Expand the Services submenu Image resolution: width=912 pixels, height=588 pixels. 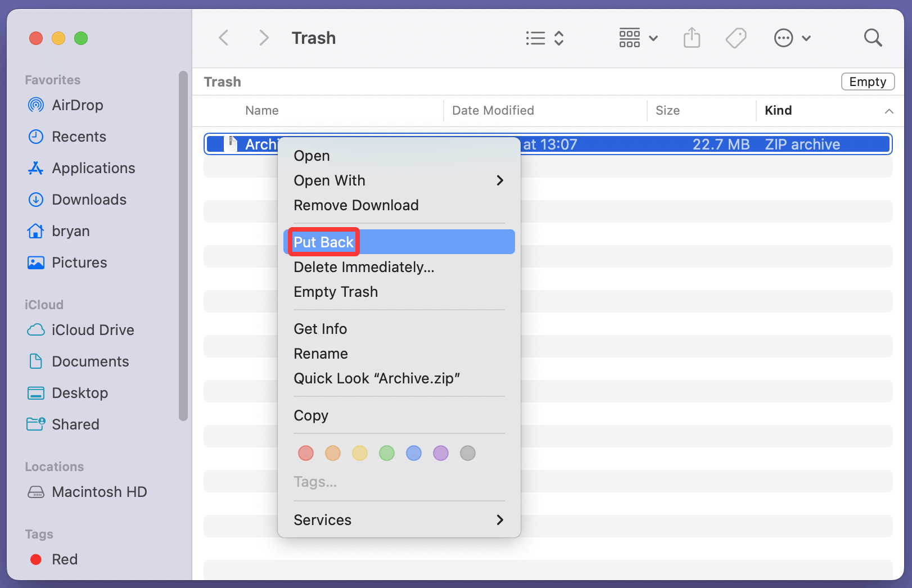[323, 520]
